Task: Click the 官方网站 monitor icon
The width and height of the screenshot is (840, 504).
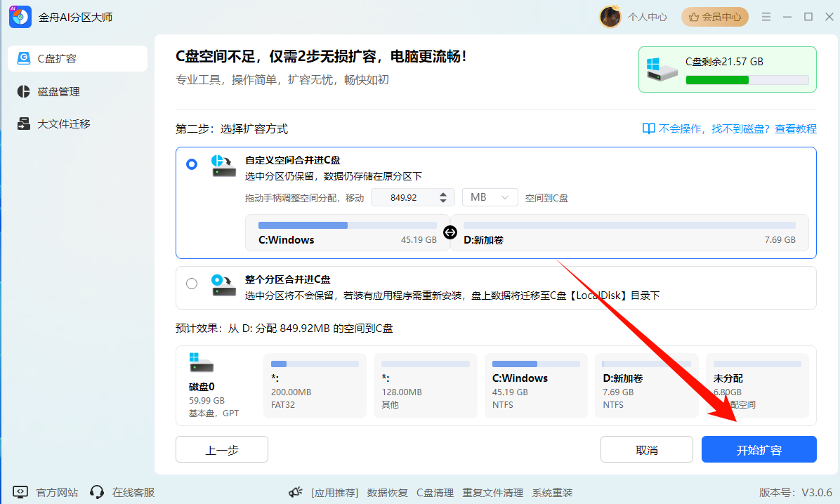Action: (21, 492)
